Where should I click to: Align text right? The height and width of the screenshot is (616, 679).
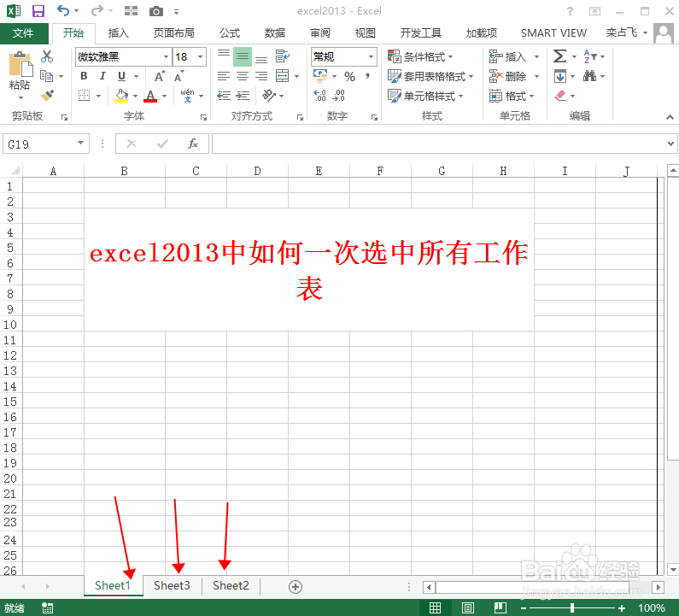261,76
